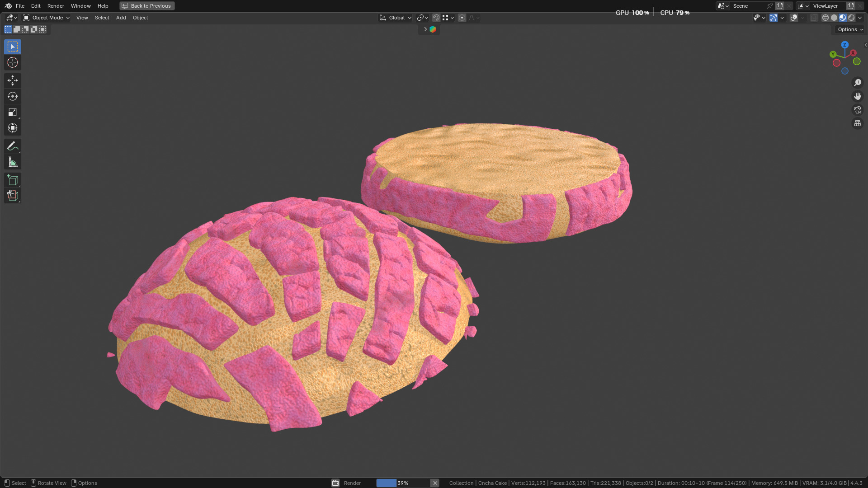This screenshot has height=488, width=868.
Task: Open the Window menu
Action: [x=80, y=6]
